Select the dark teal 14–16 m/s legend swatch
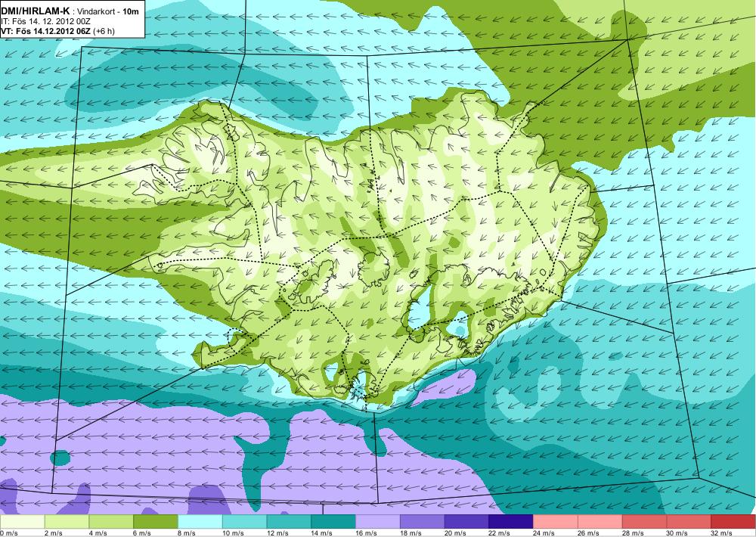This screenshot has height=537, width=756. click(x=333, y=522)
